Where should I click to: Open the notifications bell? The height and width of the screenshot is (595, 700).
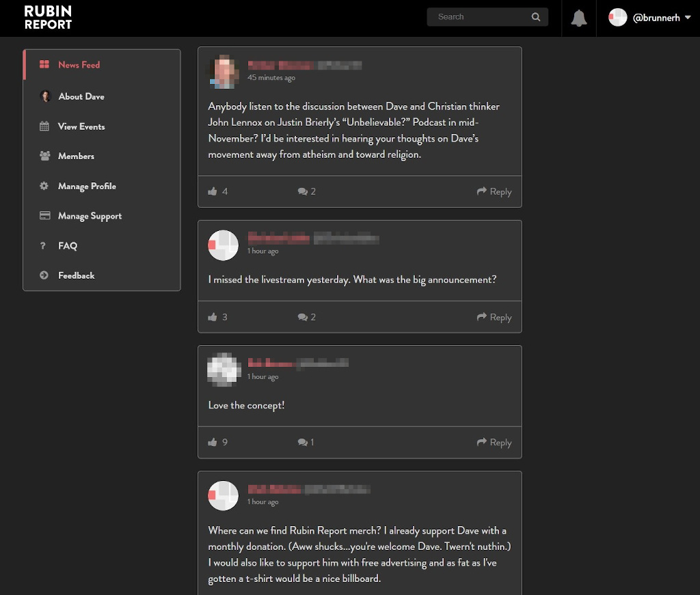coord(578,18)
